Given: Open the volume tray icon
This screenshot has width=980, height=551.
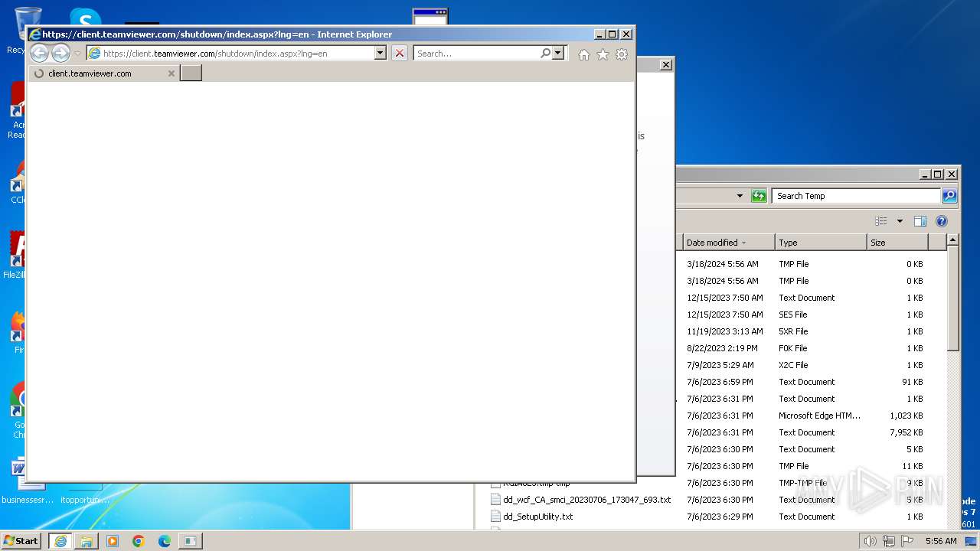Looking at the screenshot, I should click(871, 541).
